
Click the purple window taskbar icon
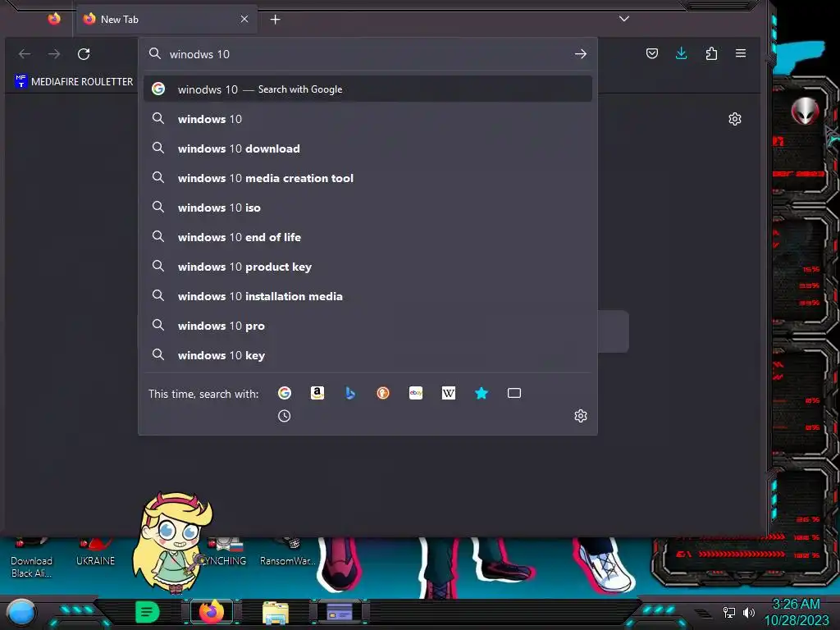(340, 612)
